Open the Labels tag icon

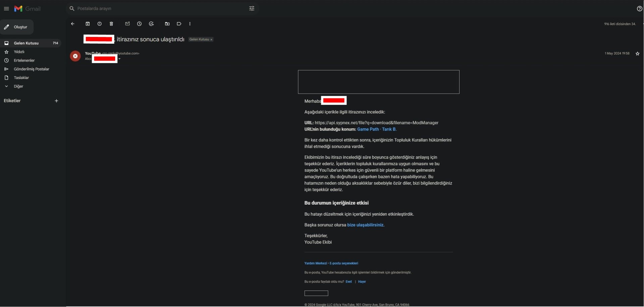click(179, 24)
